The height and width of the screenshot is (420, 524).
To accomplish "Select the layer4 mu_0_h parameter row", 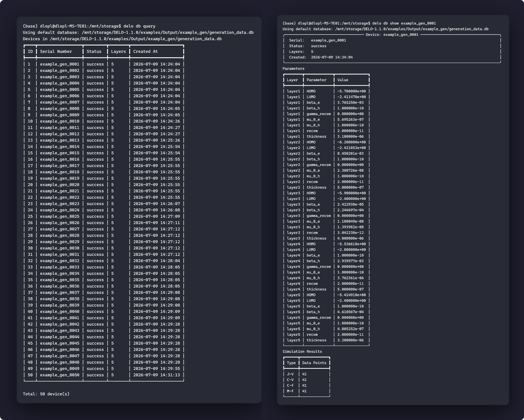I will (x=326, y=278).
